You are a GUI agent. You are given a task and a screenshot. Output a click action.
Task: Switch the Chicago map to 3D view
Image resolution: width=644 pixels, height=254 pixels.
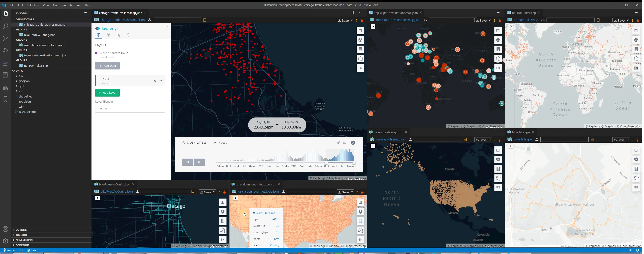(x=360, y=40)
